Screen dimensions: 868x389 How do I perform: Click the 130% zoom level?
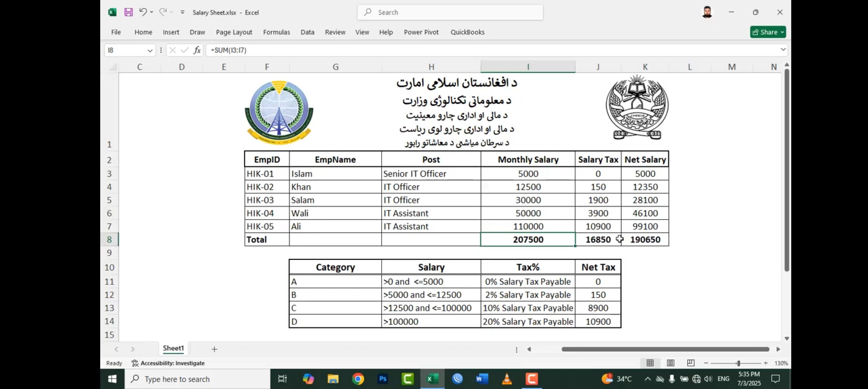click(781, 363)
